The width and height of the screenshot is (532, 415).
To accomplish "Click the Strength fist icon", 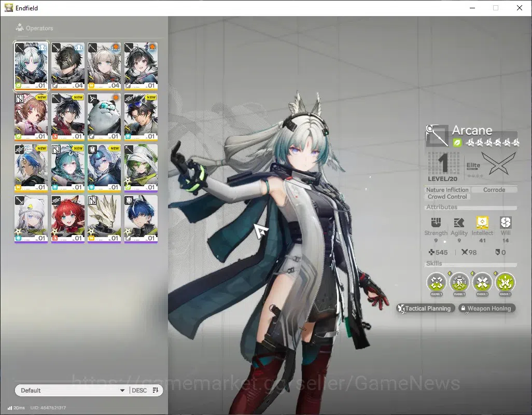I will pos(436,222).
